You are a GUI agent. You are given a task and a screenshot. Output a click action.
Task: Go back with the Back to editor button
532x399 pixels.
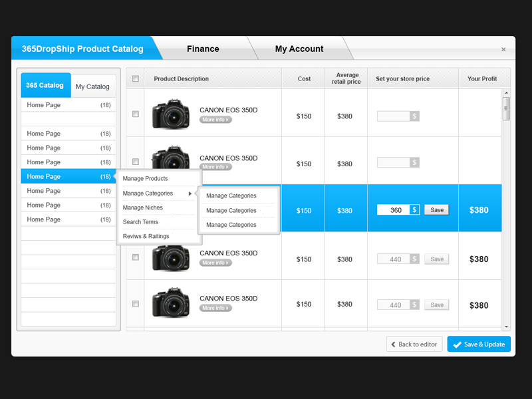pos(414,344)
